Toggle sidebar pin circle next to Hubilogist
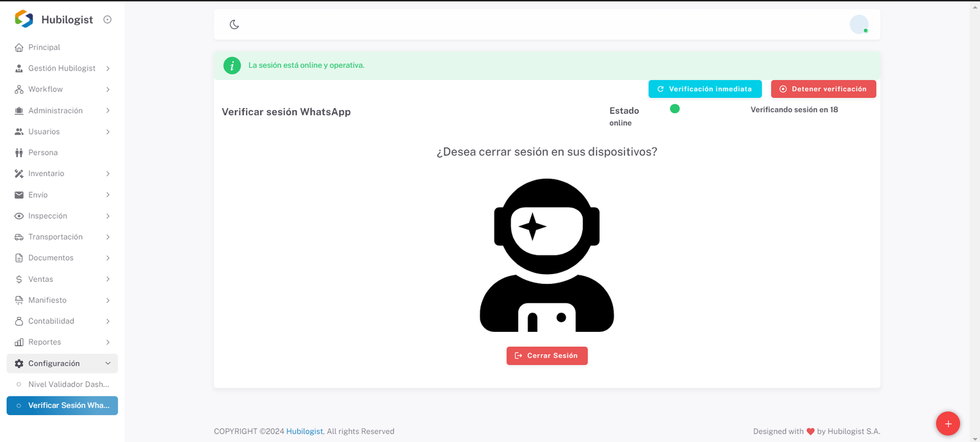The image size is (980, 442). point(108,19)
